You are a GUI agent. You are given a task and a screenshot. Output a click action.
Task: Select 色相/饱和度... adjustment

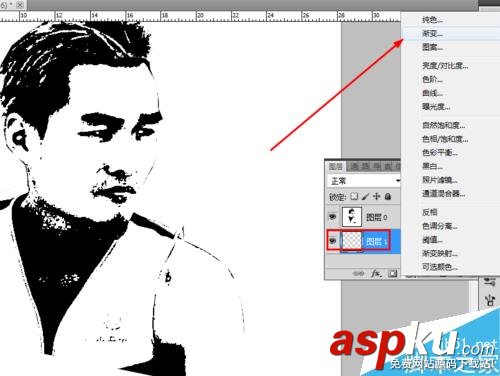point(445,139)
